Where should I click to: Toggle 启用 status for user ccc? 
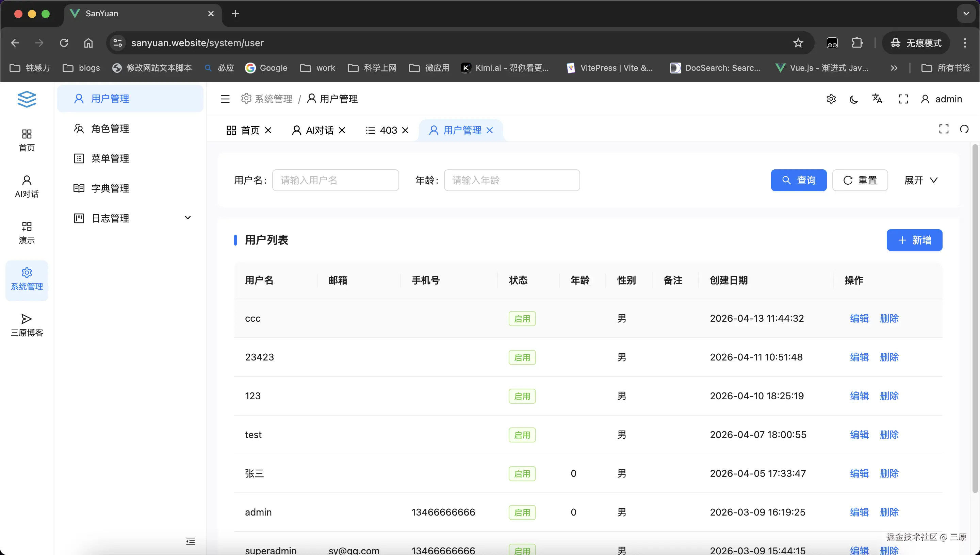[x=522, y=318]
